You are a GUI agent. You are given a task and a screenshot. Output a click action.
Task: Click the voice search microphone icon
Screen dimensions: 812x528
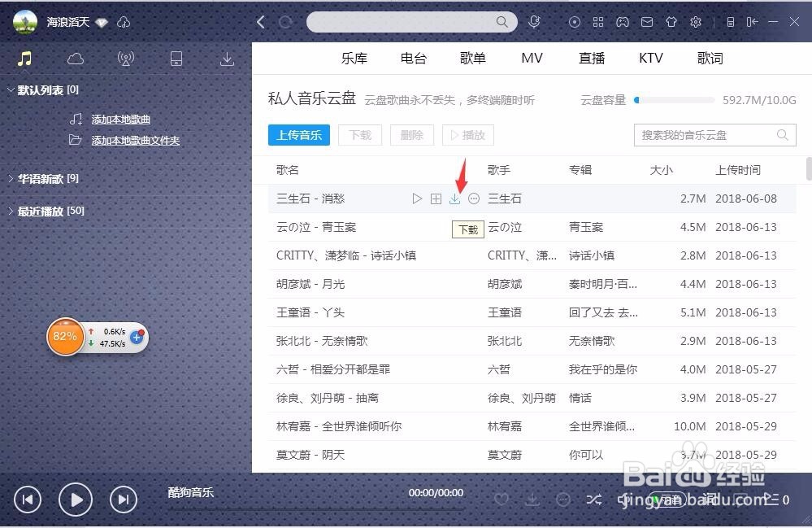click(534, 22)
